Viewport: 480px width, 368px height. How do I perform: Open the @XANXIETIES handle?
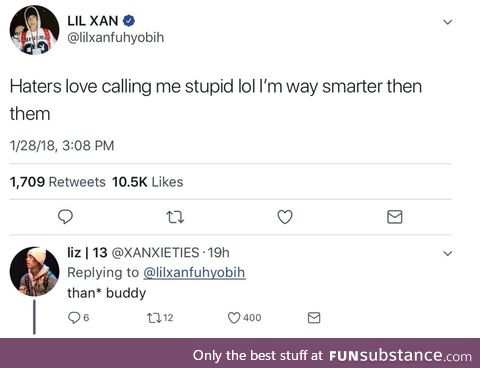point(155,253)
